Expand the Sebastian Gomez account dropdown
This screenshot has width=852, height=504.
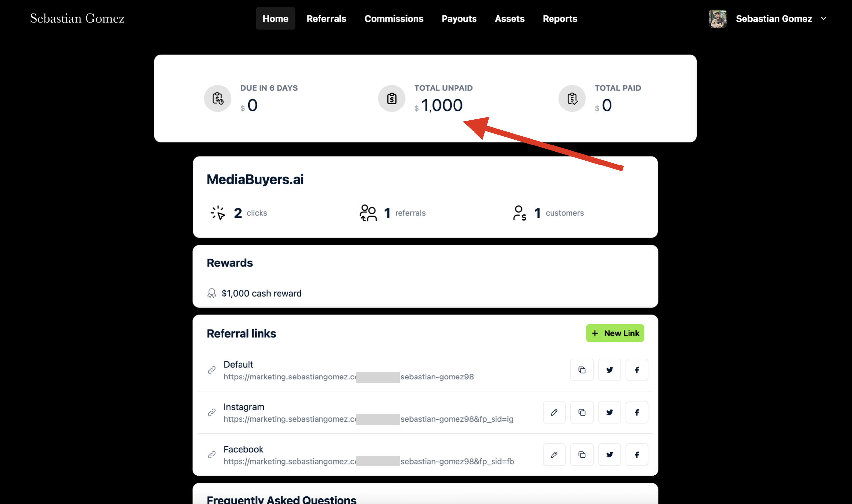click(823, 19)
